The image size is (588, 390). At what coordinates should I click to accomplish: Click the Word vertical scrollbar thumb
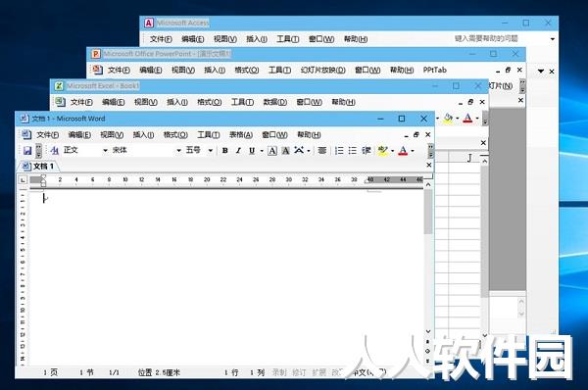[x=428, y=212]
